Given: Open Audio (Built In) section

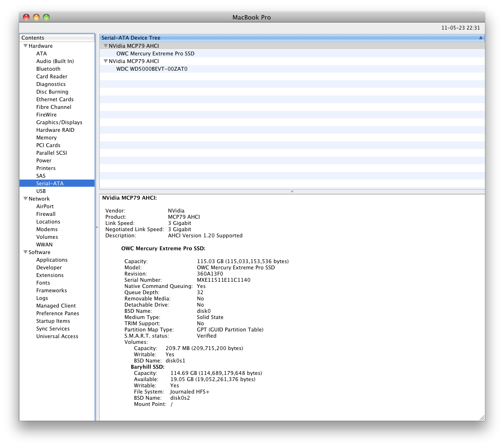Looking at the screenshot, I should point(55,61).
